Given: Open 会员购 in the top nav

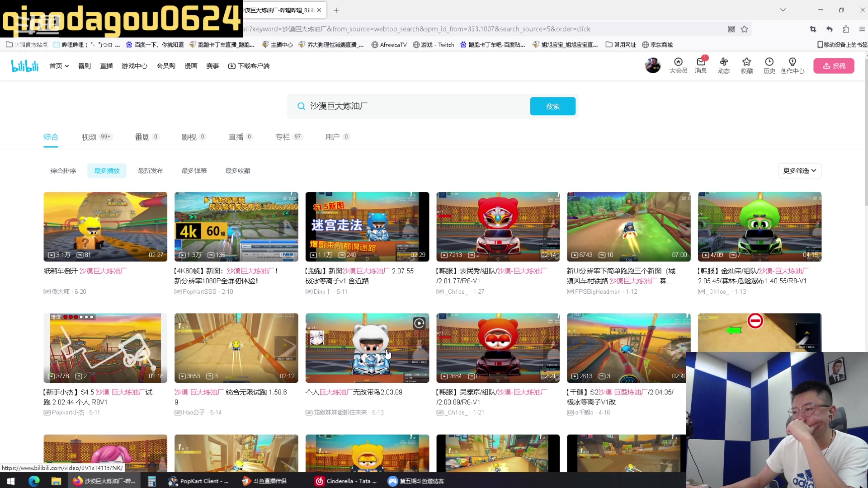Looking at the screenshot, I should click(x=166, y=66).
